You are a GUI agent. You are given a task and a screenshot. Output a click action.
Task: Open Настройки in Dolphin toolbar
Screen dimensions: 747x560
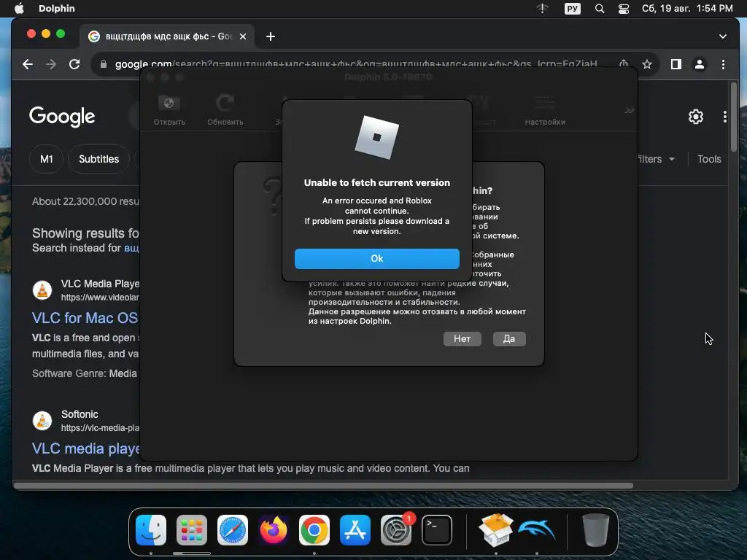(x=544, y=110)
